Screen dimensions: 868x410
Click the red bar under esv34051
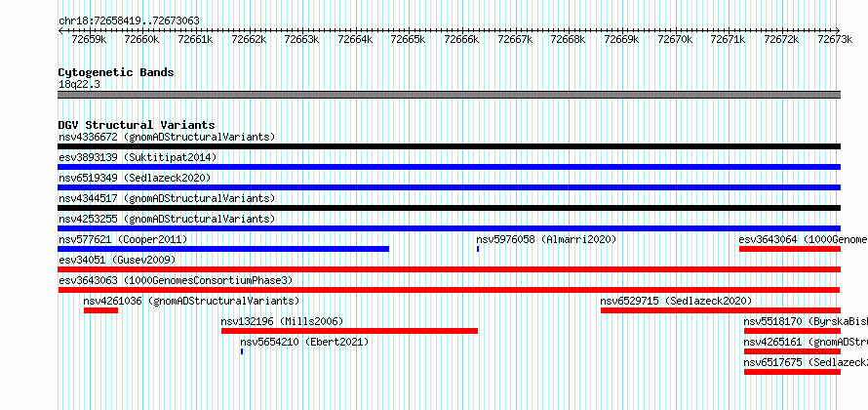[450, 269]
